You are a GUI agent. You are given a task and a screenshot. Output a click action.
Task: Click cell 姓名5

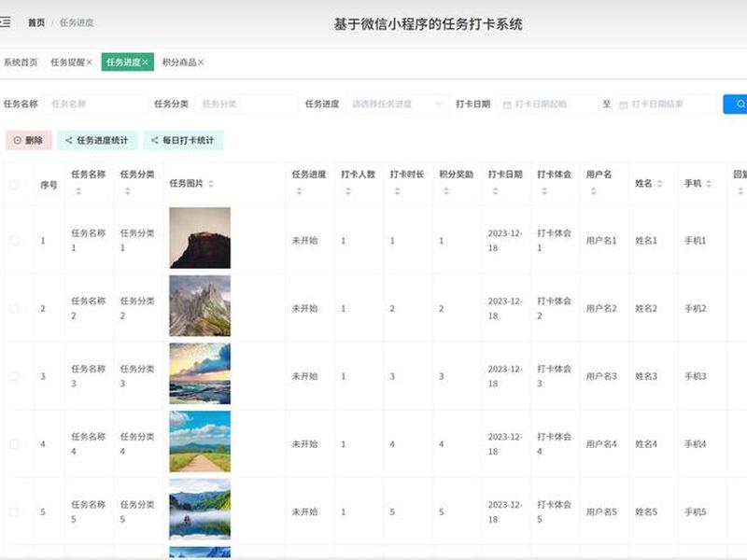tap(646, 511)
